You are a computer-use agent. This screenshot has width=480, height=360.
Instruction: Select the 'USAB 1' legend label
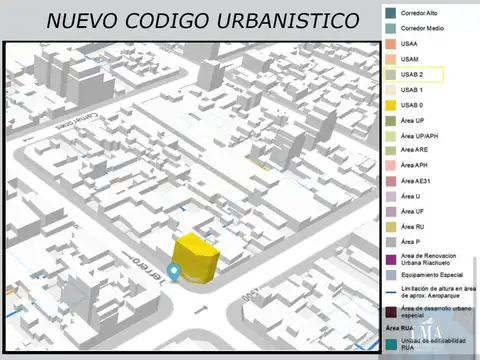412,90
